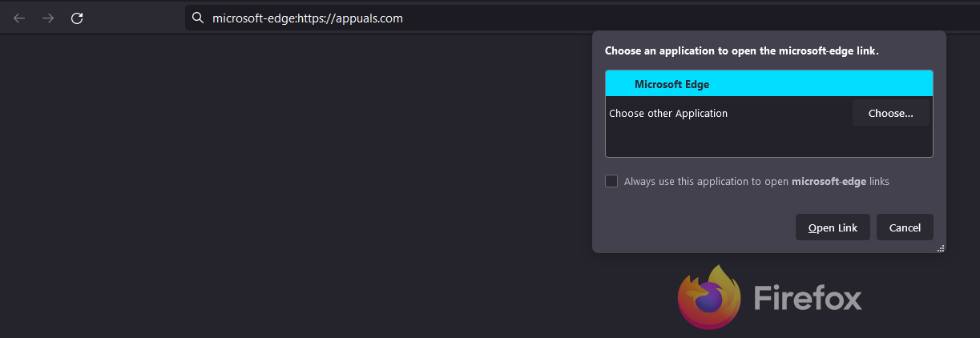The image size is (980, 338).
Task: Click the address bar search magnifier icon
Action: point(197,18)
